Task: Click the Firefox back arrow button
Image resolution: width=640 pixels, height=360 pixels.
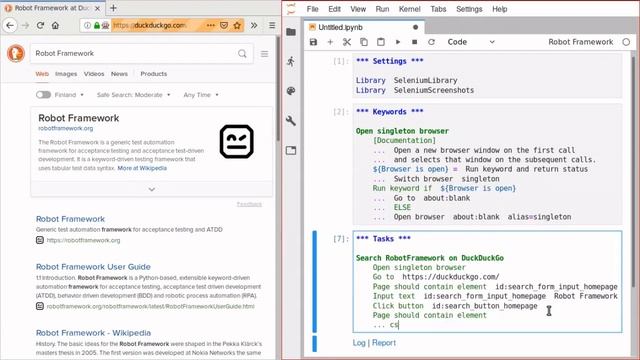Action: 10,25
